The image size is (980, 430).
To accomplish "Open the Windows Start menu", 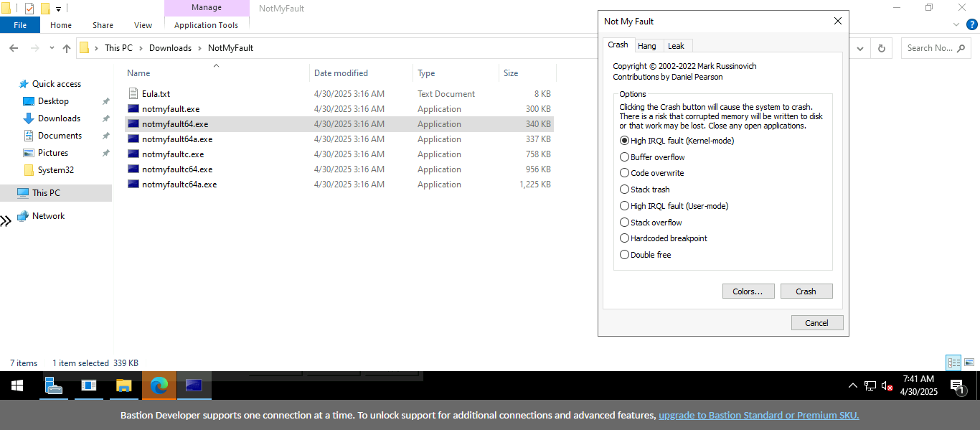I will 17,386.
